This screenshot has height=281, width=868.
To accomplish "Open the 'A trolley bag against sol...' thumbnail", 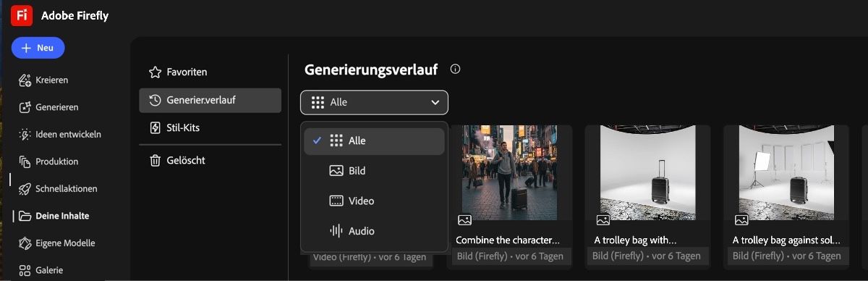I will pyautogui.click(x=786, y=173).
